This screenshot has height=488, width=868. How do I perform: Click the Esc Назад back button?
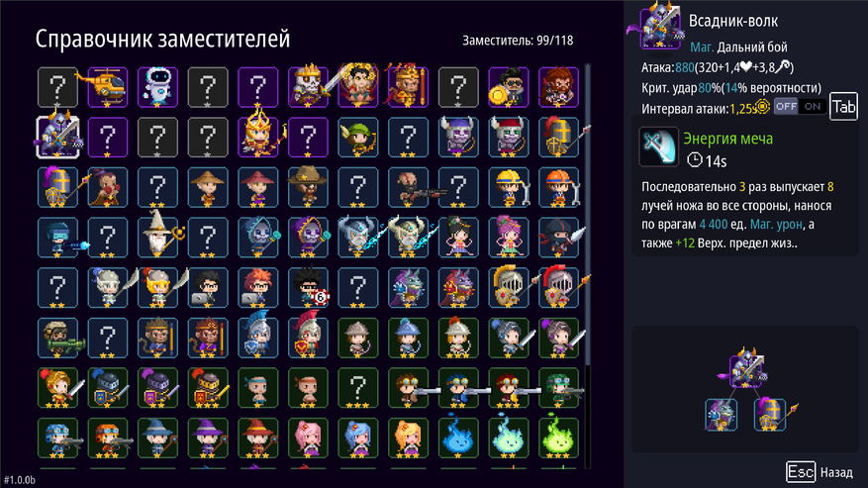[x=820, y=472]
